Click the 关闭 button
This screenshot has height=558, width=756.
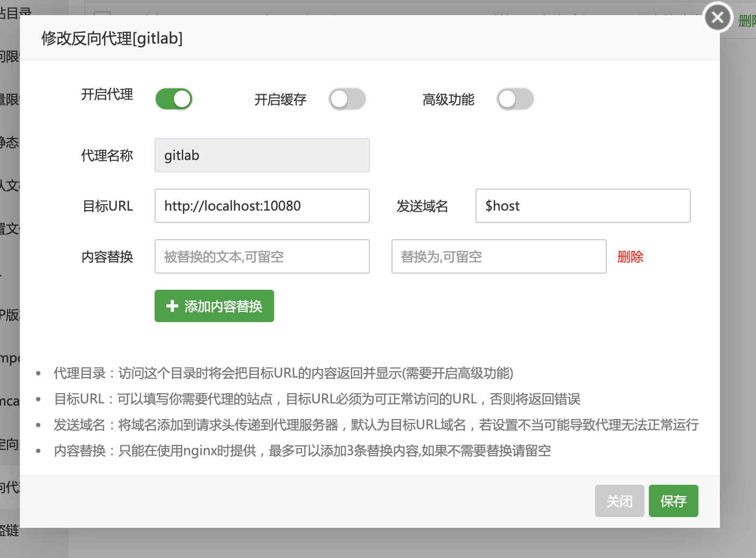point(620,501)
